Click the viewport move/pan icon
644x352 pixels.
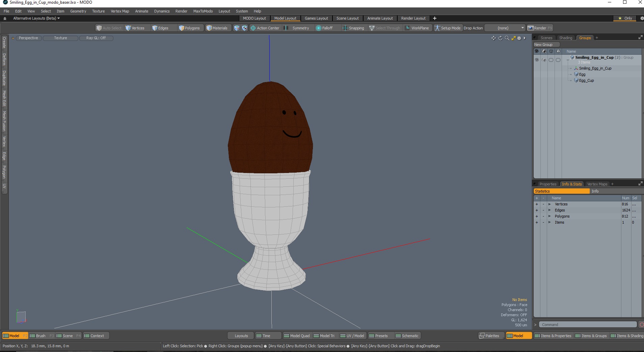point(493,38)
